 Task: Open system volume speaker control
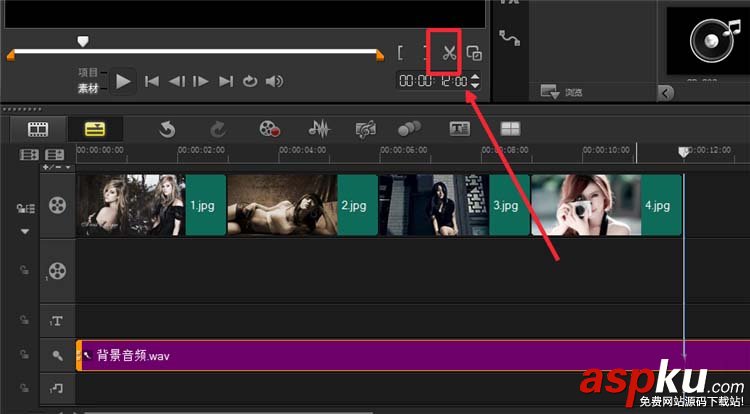pyautogui.click(x=275, y=82)
